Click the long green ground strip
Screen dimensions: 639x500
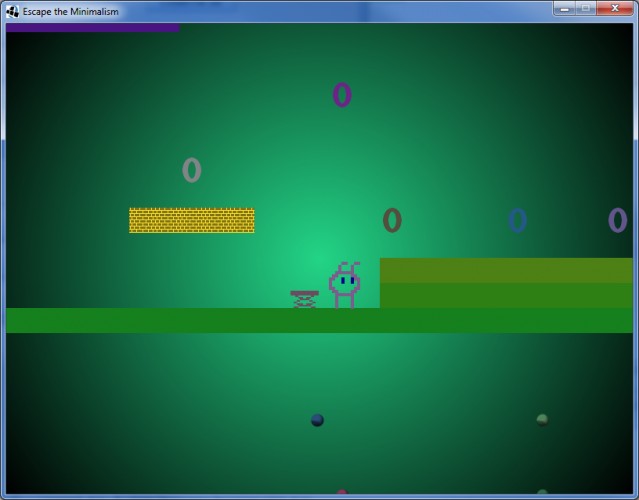point(320,321)
